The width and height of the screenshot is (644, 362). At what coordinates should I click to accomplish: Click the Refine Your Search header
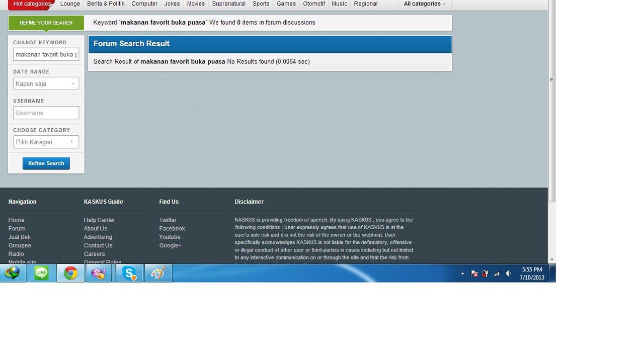coord(46,23)
